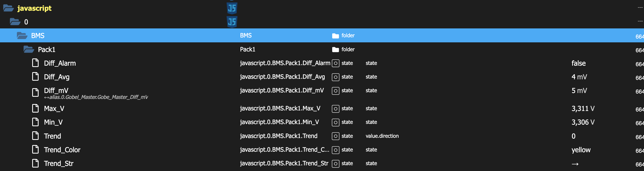
Task: Click the JS adapter icon beside javascript
Action: tap(232, 8)
